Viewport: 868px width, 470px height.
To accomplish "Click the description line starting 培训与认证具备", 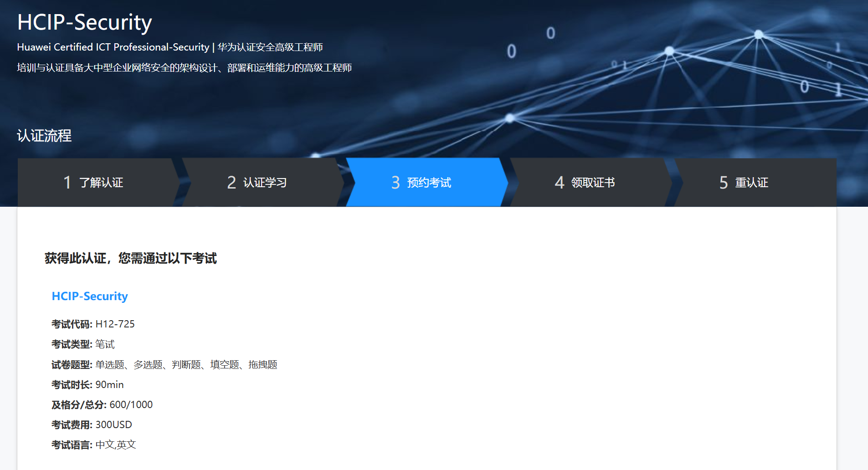I will [x=185, y=68].
